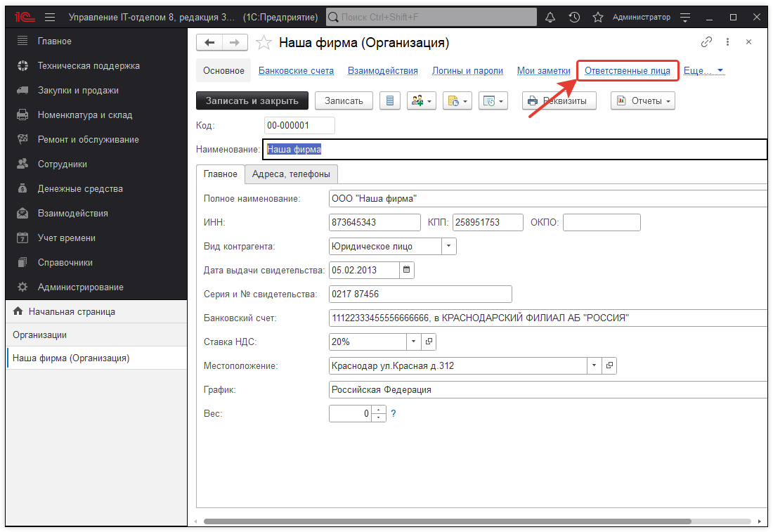Open calendar picker for certificate date
The image size is (773, 532).
coord(406,269)
